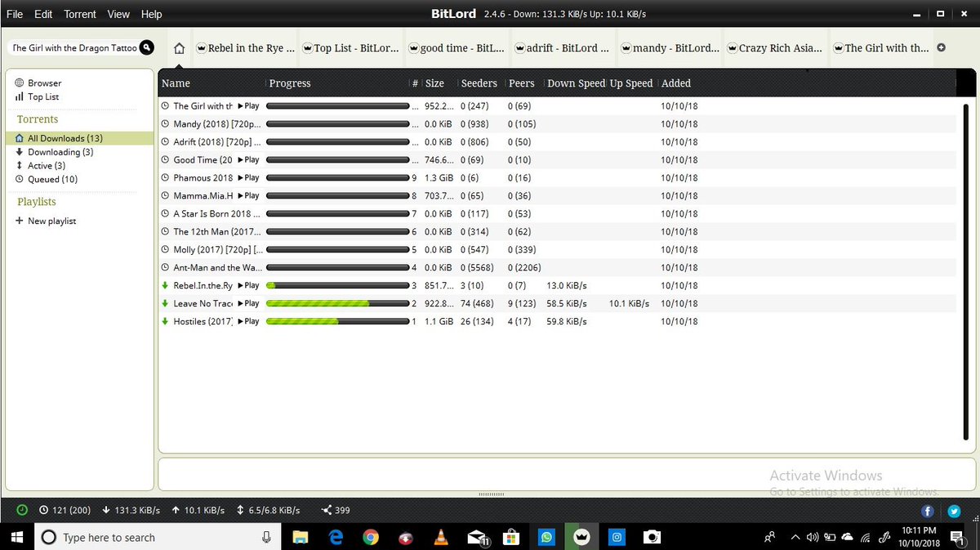Click Hostiles green downloading arrow icon

(166, 322)
